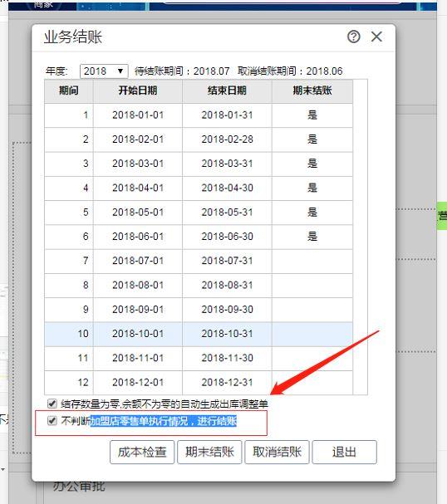Image resolution: width=447 pixels, height=504 pixels.
Task: Select start date 2018-09-01 cell
Action: pos(138,310)
